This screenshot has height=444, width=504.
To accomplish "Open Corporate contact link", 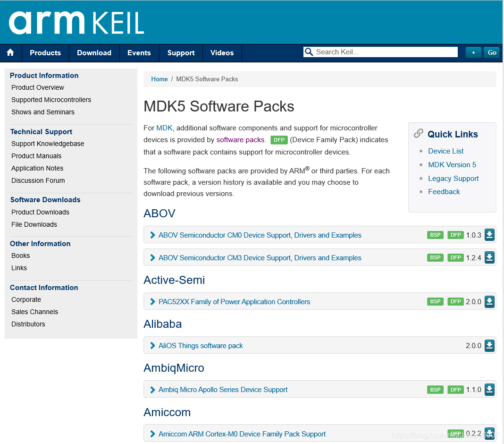I will (x=26, y=300).
